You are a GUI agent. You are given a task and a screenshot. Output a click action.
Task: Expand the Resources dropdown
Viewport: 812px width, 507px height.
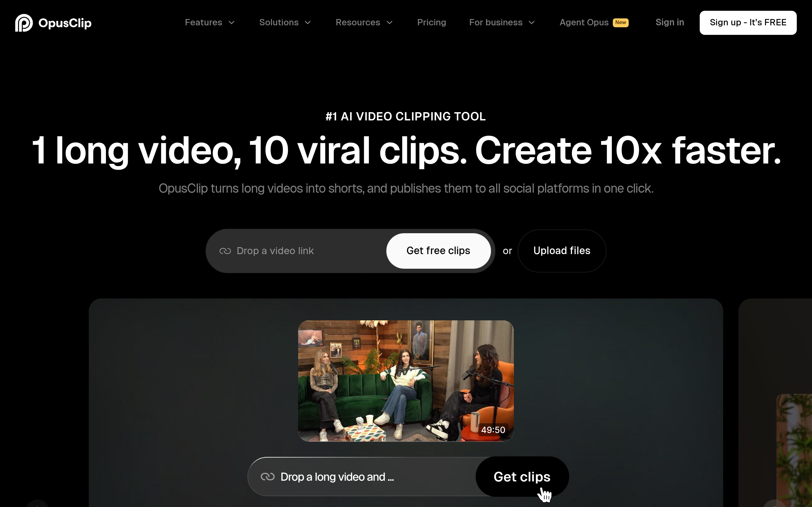[x=364, y=22]
